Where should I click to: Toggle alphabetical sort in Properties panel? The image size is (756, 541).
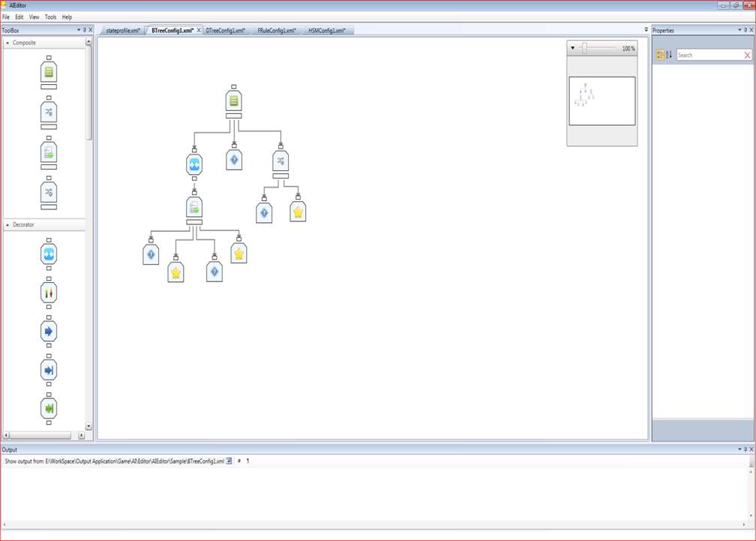[669, 55]
